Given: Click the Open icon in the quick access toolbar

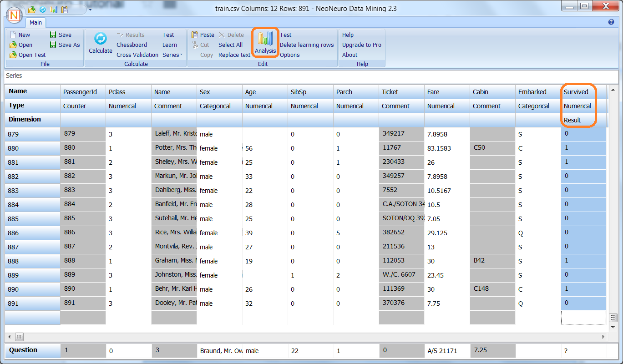Looking at the screenshot, I should 32,9.
